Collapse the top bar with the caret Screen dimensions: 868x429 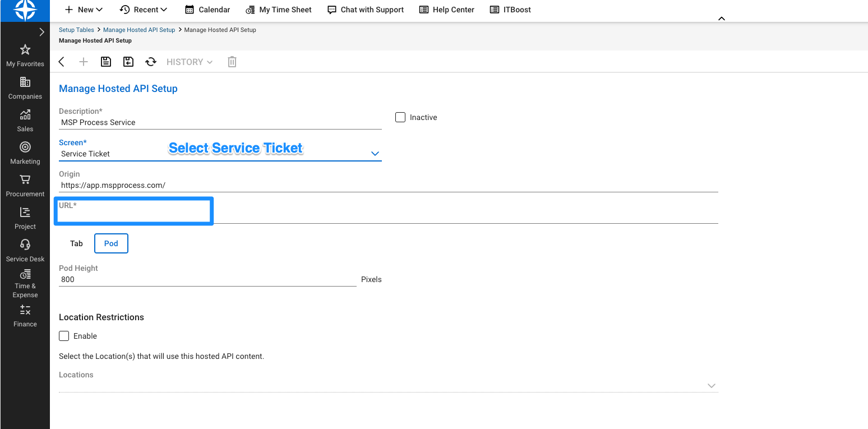click(x=722, y=19)
